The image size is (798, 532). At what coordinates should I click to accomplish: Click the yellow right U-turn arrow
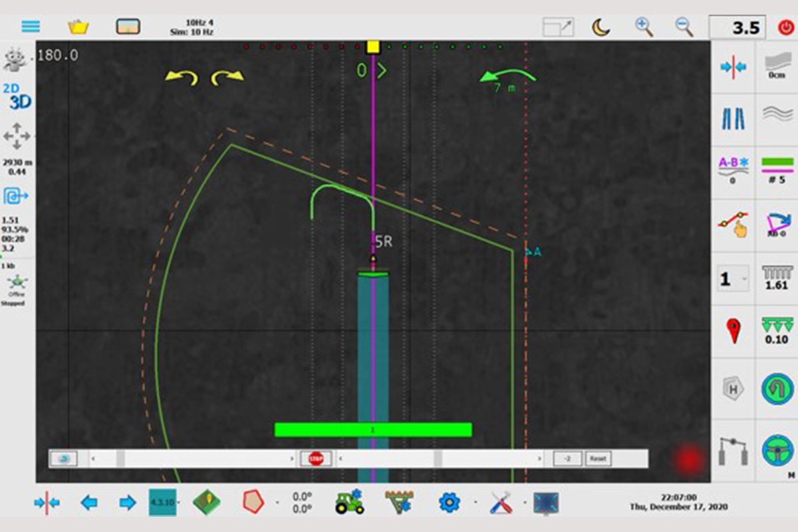point(227,78)
